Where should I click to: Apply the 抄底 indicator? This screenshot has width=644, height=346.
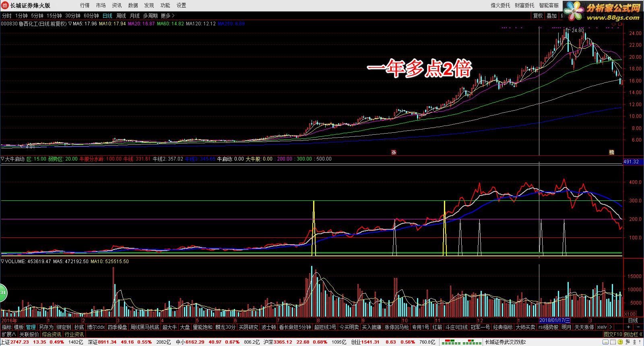pos(79,327)
